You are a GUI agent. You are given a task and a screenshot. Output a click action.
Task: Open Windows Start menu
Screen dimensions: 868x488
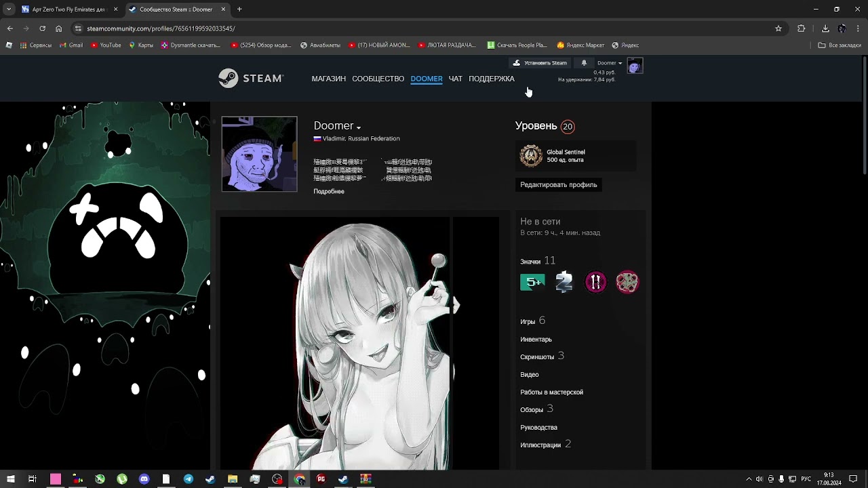[x=11, y=479]
